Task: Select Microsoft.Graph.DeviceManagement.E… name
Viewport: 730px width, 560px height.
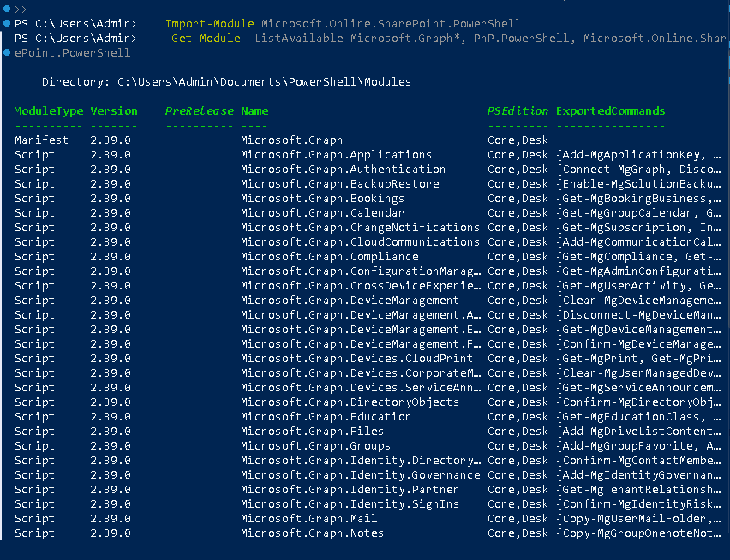Action: point(361,330)
